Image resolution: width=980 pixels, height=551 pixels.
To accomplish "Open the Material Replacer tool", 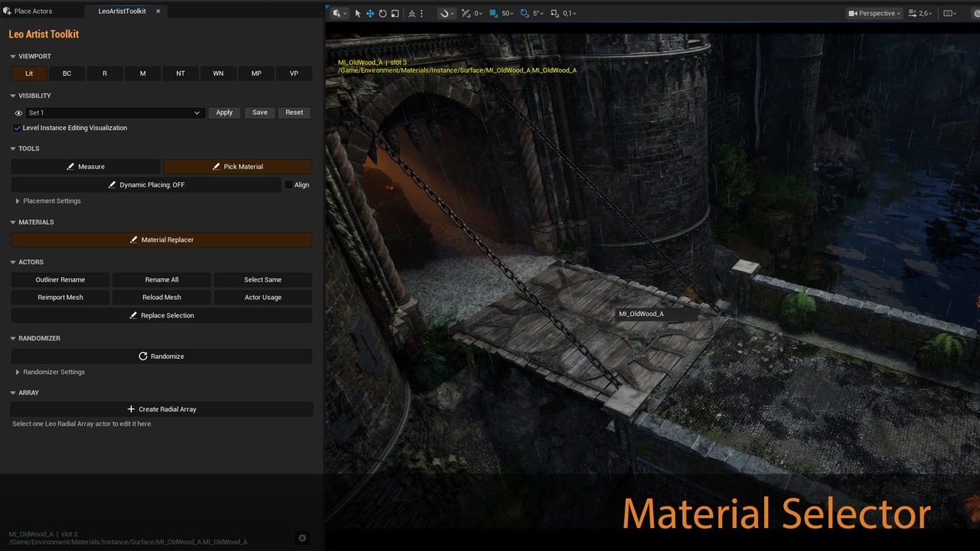I will (162, 240).
